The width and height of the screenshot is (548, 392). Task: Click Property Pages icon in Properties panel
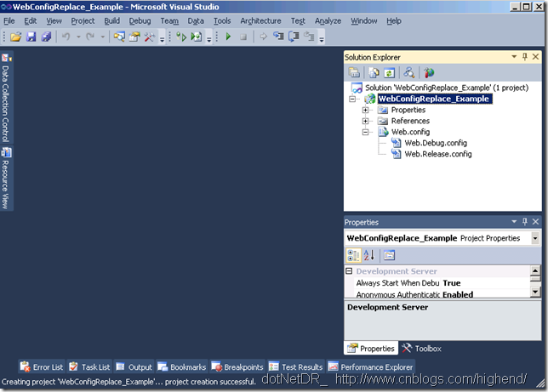click(x=389, y=255)
